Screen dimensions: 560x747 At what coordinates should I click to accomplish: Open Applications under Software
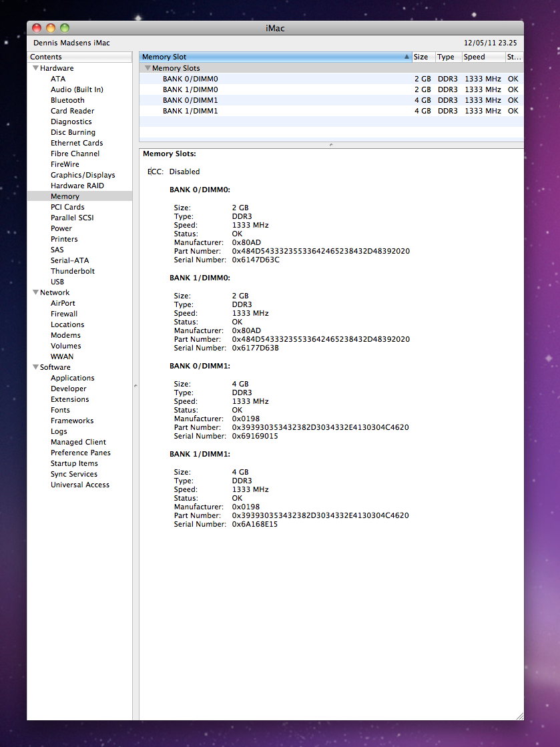[72, 379]
